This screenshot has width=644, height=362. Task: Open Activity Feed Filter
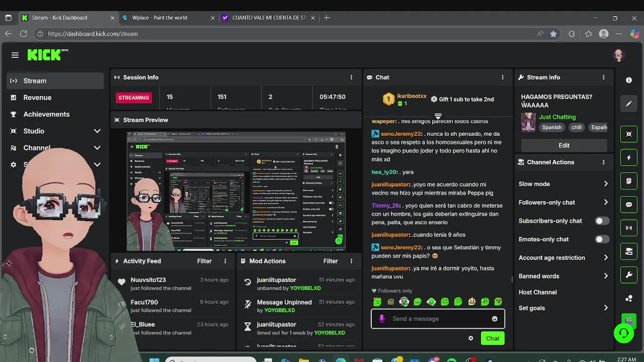(204, 261)
